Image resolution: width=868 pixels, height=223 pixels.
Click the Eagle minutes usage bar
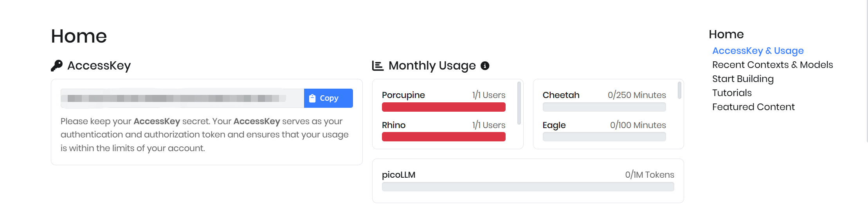coord(604,137)
